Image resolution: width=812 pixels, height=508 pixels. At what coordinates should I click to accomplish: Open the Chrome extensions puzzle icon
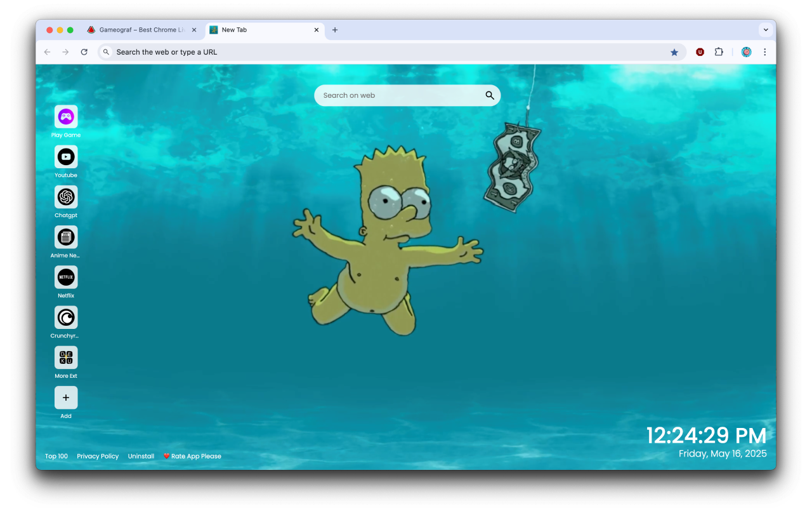pyautogui.click(x=719, y=52)
